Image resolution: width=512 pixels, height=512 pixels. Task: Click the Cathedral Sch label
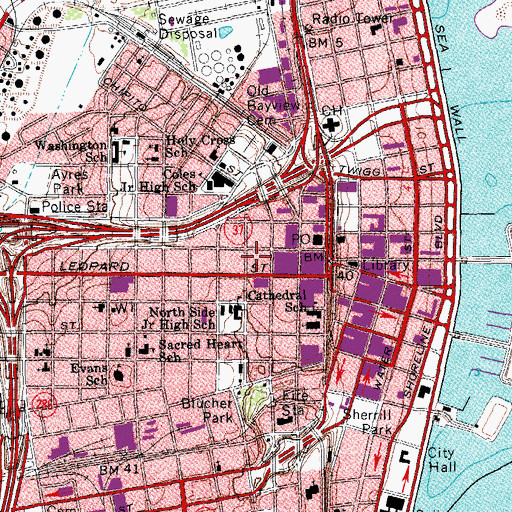[x=277, y=301]
